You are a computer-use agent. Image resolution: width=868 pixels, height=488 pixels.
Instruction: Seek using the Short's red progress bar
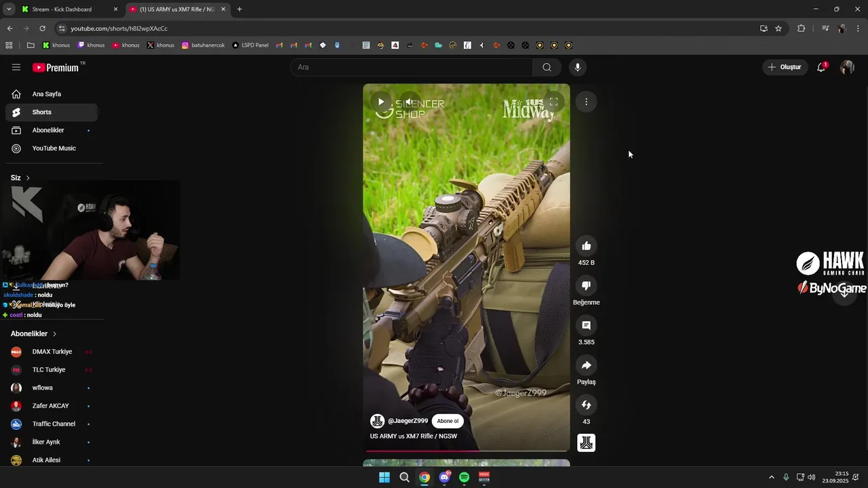(x=467, y=450)
